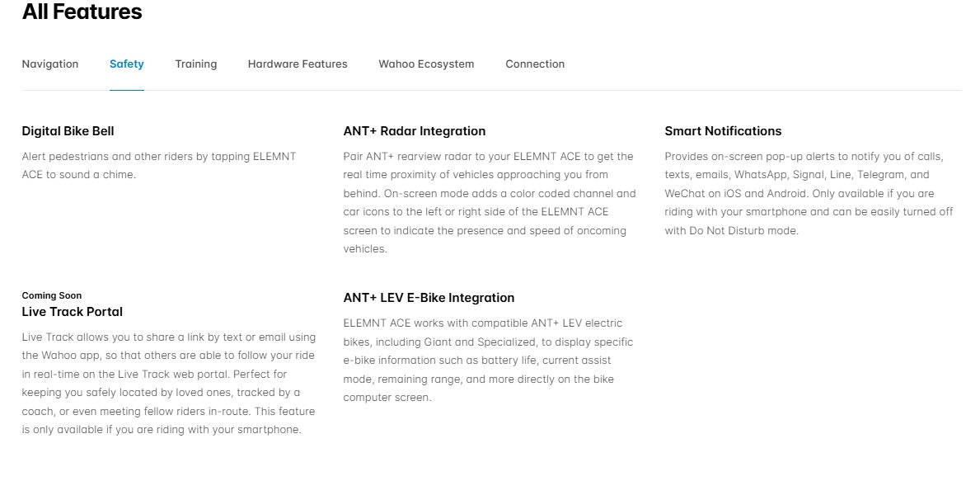This screenshot has height=481, width=980.
Task: Click the horizontal divider below the tabs
Action: point(577,90)
